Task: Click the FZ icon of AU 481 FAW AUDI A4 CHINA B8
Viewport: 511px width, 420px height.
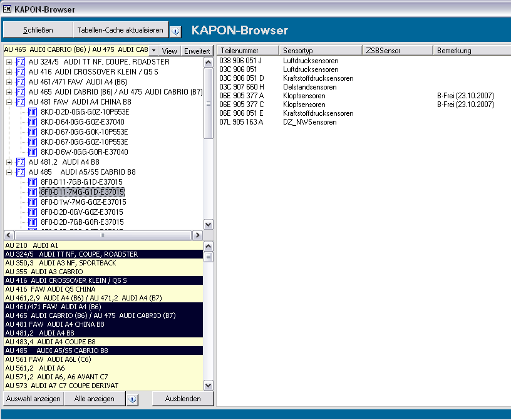Action: tap(21, 102)
